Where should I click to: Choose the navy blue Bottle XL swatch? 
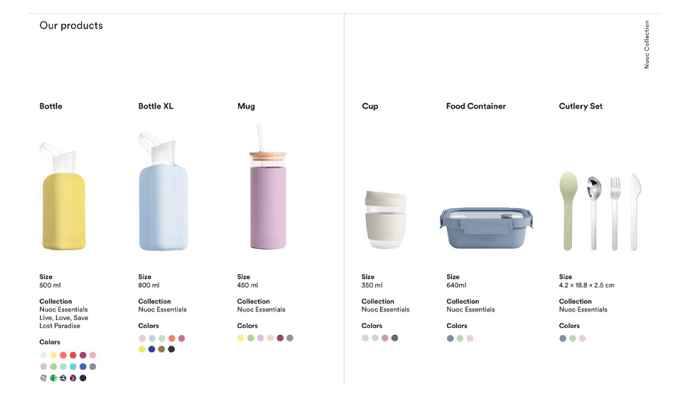(152, 349)
